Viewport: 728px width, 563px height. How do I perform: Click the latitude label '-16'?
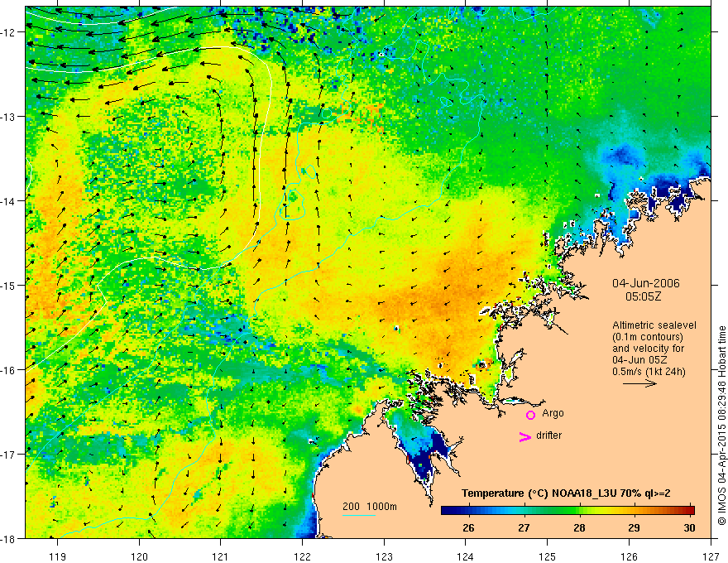[x=9, y=370]
